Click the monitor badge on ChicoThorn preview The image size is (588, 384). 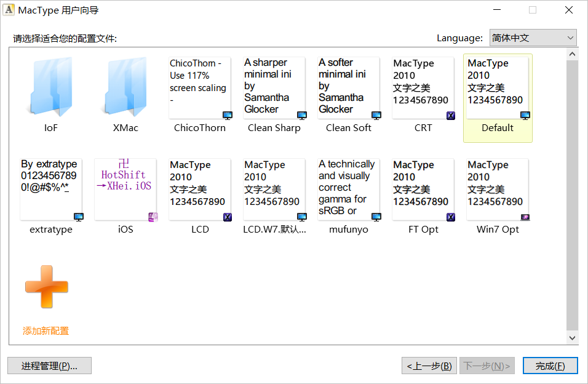point(227,115)
